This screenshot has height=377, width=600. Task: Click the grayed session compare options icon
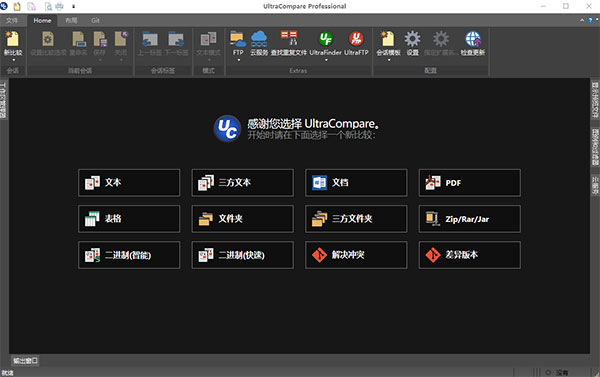[x=48, y=39]
